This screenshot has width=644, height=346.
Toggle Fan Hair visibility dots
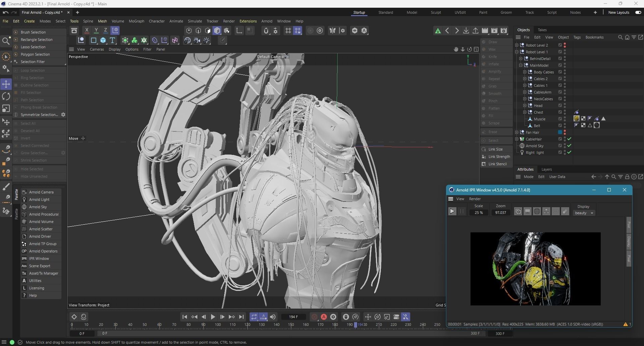[565, 132]
